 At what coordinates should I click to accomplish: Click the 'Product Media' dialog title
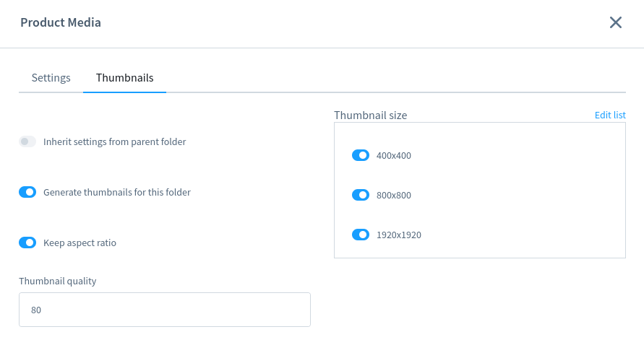tap(61, 23)
